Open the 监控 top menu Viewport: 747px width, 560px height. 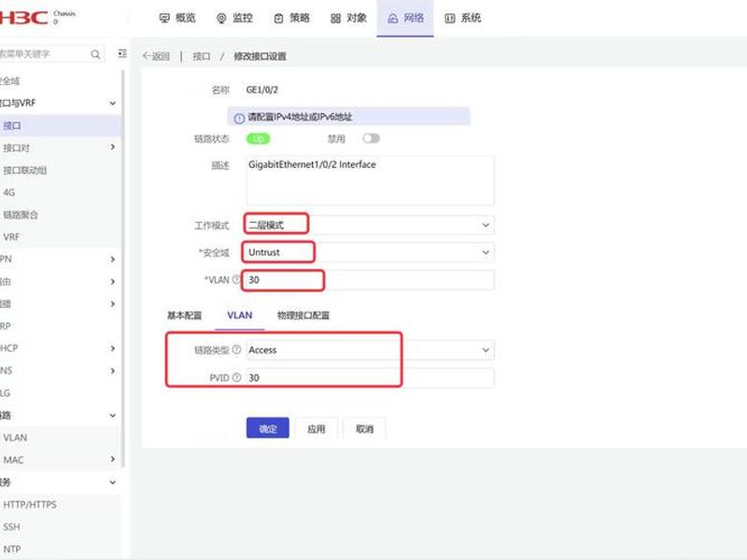[234, 18]
